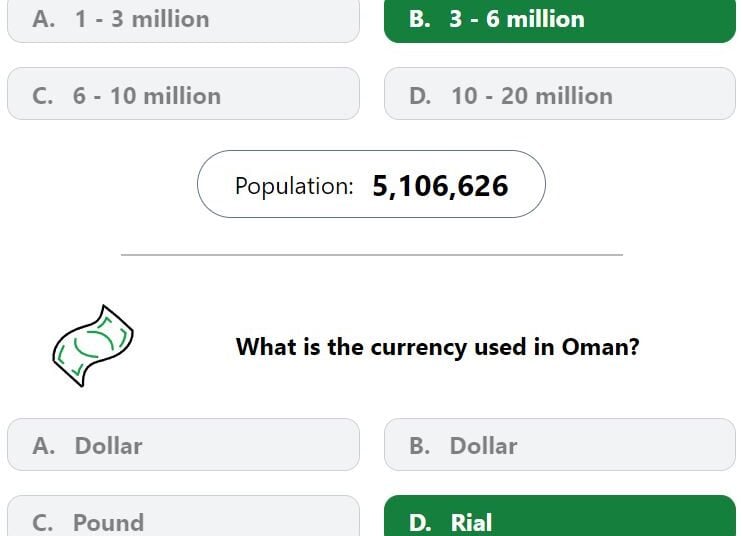Select the green D. Rial answer
Image resolution: width=742 pixels, height=536 pixels.
(x=560, y=516)
